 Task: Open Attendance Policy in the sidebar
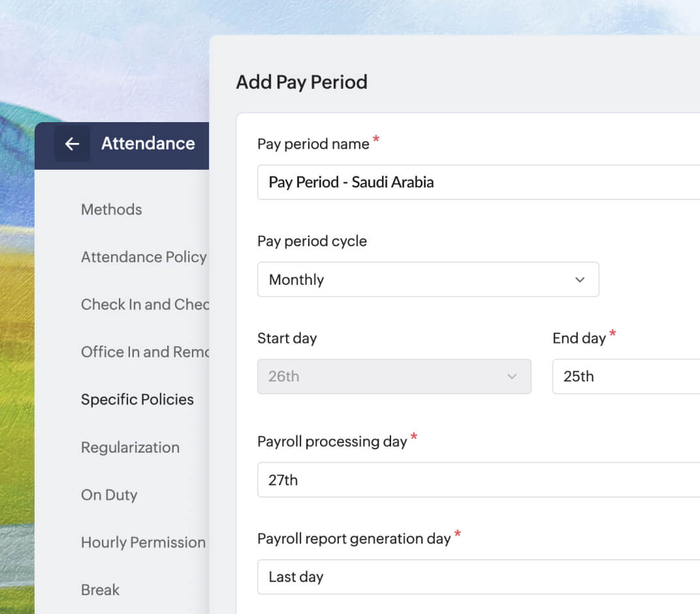[x=144, y=257]
